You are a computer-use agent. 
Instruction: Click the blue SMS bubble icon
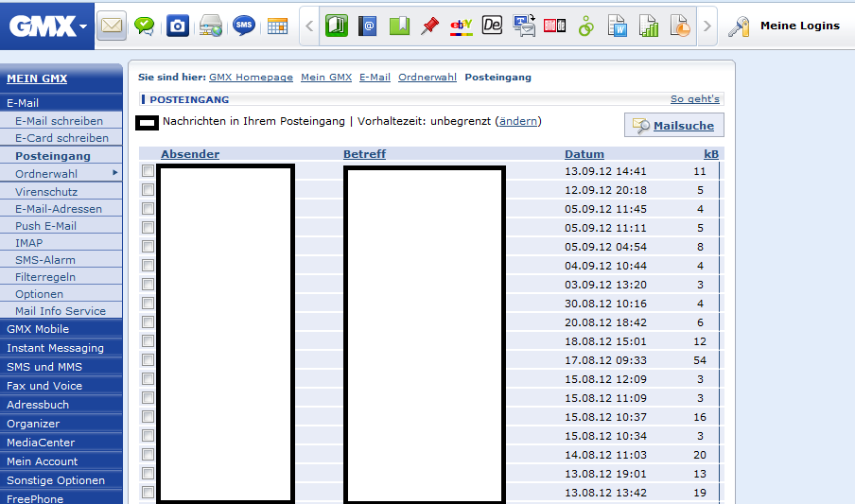click(244, 26)
